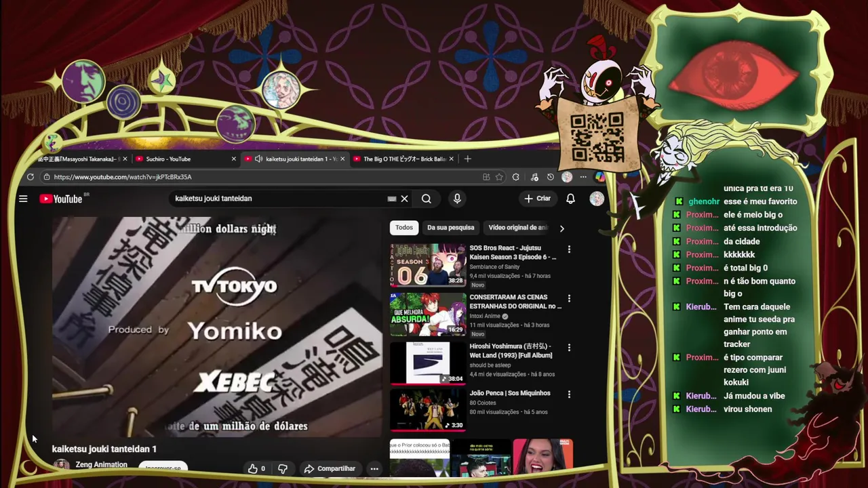Click the video title kaiketsu jouki tanteidan 1
Viewport: 868px width, 488px height.
pyautogui.click(x=104, y=449)
